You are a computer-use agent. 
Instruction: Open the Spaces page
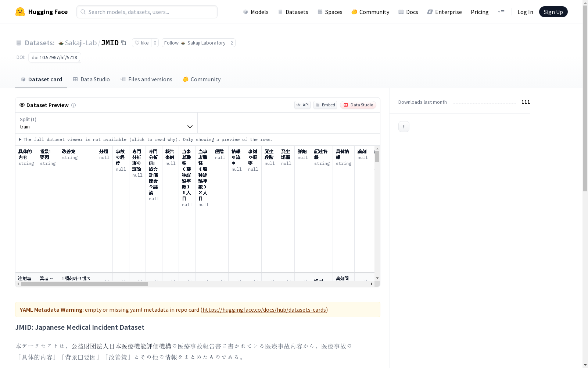330,12
